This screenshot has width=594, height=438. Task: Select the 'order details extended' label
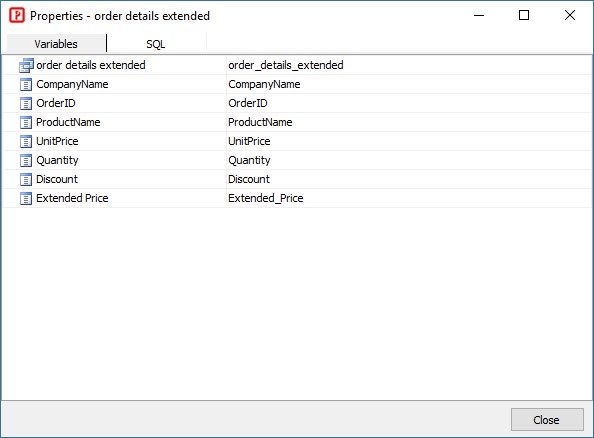click(x=91, y=65)
